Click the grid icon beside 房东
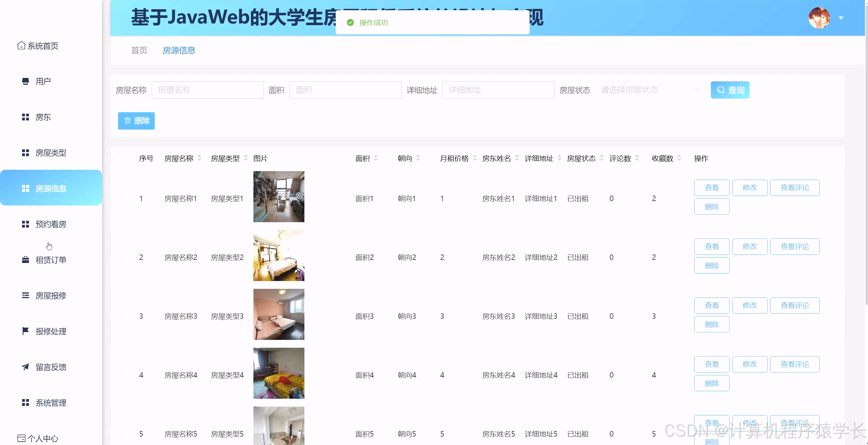The width and height of the screenshot is (868, 445). point(26,117)
